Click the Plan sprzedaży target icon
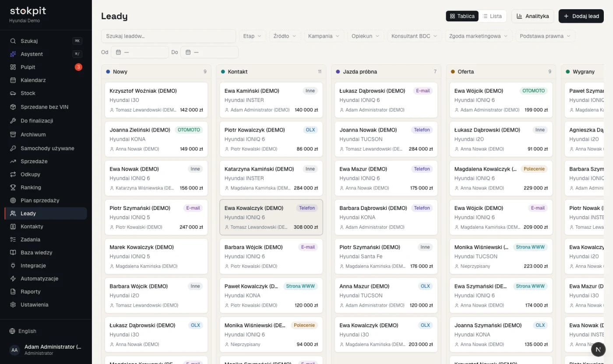The image size is (613, 364). point(13,200)
